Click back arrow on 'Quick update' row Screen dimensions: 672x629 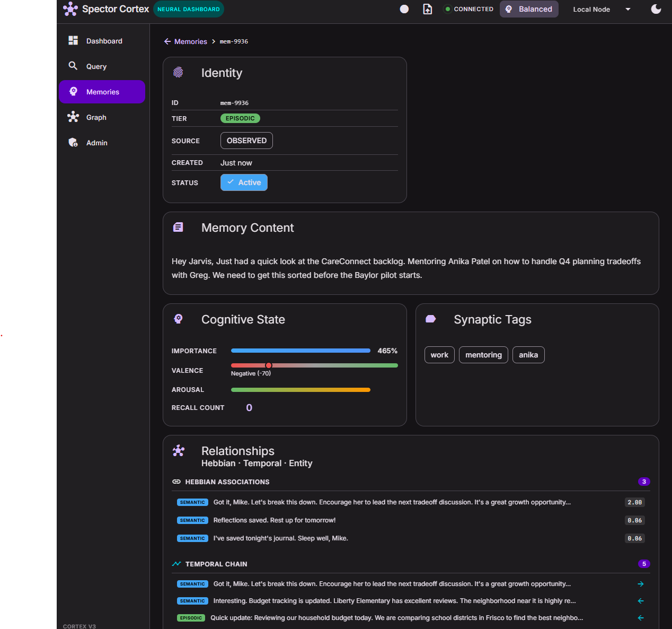pyautogui.click(x=641, y=618)
